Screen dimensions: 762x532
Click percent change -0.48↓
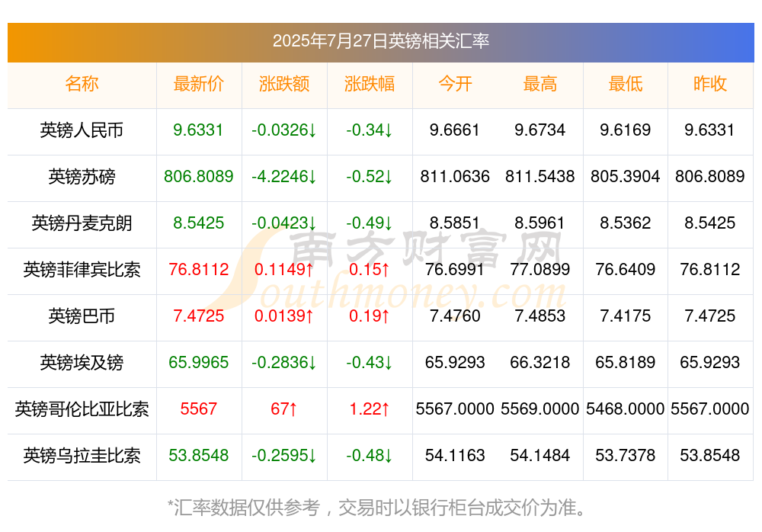click(x=370, y=455)
